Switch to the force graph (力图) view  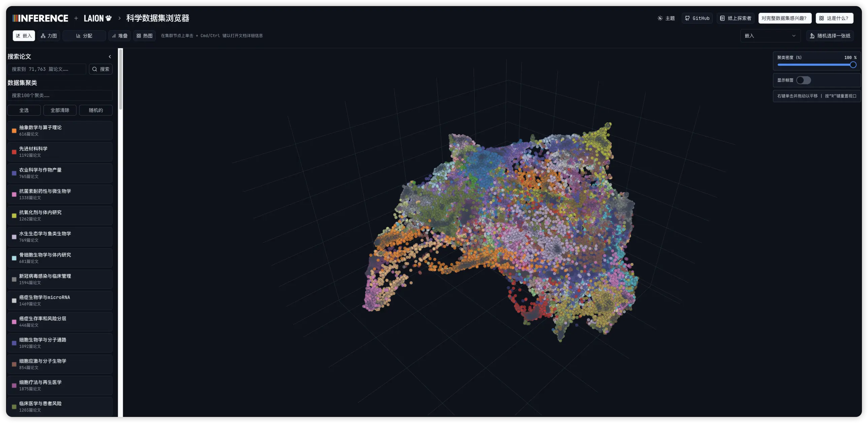point(49,36)
